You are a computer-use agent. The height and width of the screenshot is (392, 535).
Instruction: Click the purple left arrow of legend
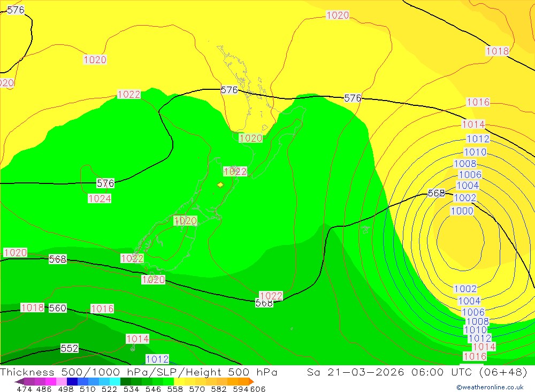pyautogui.click(x=19, y=381)
